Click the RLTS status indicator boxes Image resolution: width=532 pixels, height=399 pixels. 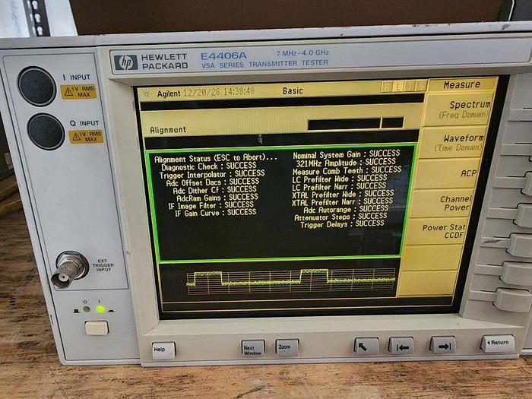tap(404, 86)
